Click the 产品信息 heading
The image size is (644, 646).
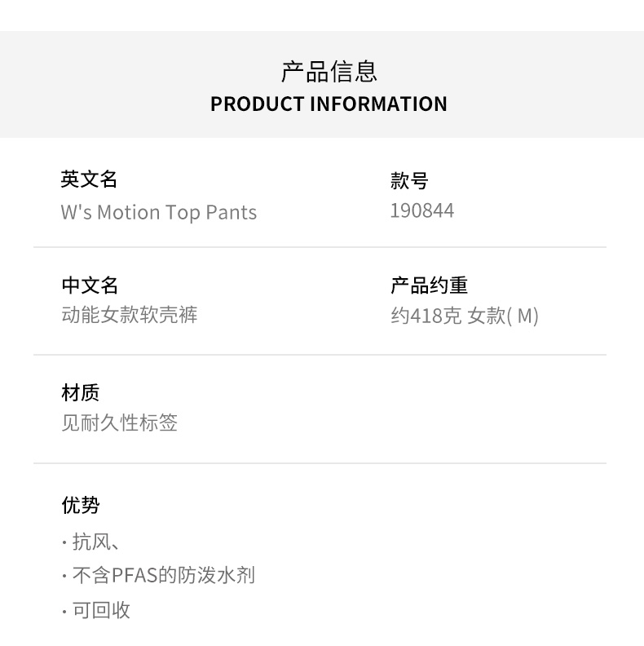329,72
